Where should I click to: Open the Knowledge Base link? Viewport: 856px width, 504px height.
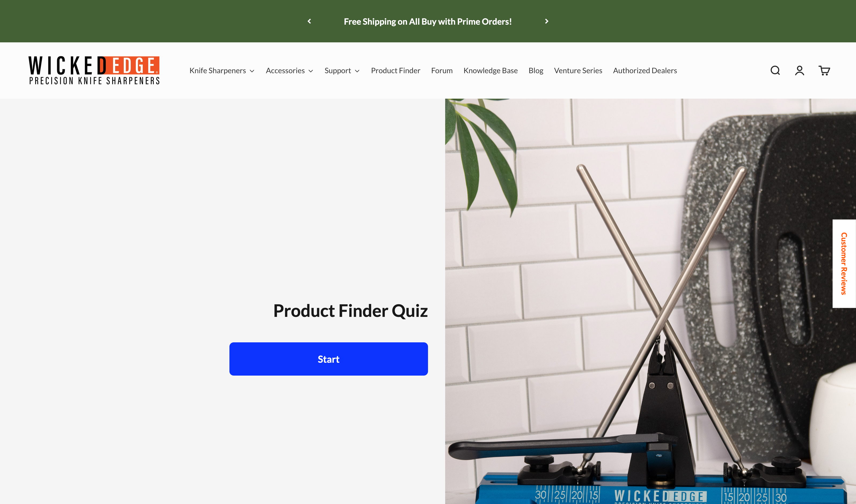coord(490,71)
